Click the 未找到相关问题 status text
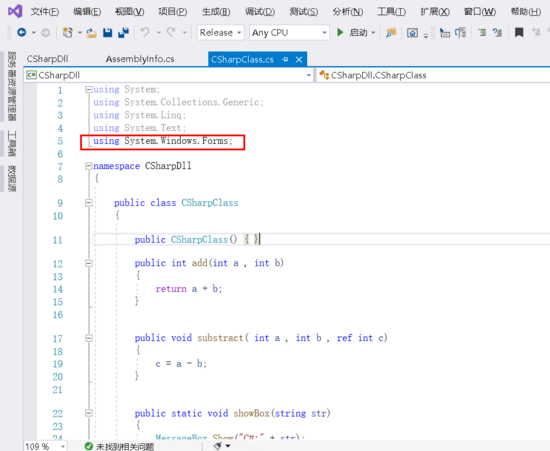The image size is (550, 451). (125, 446)
